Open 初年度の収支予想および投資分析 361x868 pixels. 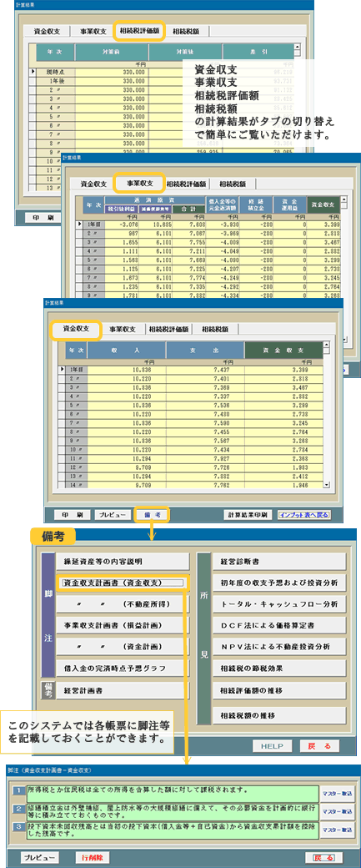(280, 583)
